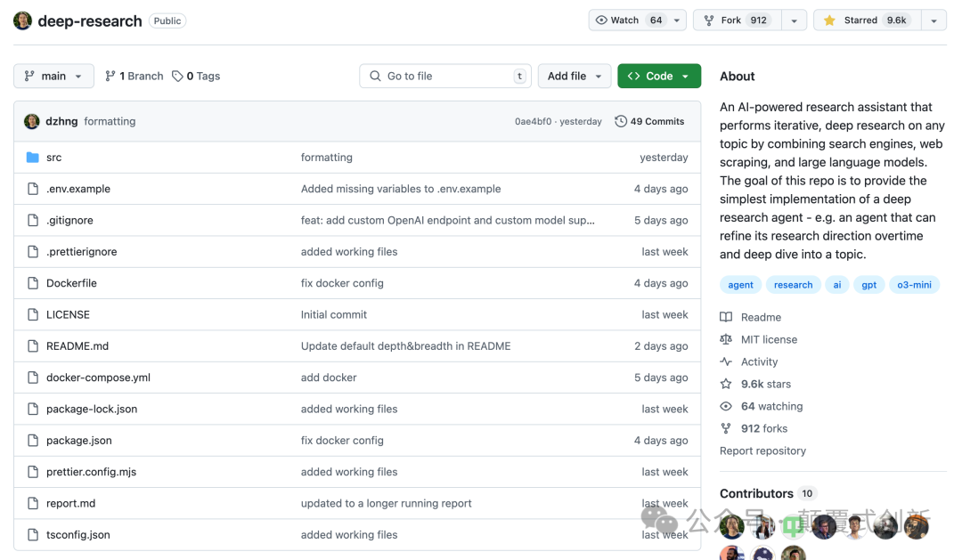Image resolution: width=962 pixels, height=560 pixels.
Task: Fork the repository using the Fork button
Action: [737, 20]
